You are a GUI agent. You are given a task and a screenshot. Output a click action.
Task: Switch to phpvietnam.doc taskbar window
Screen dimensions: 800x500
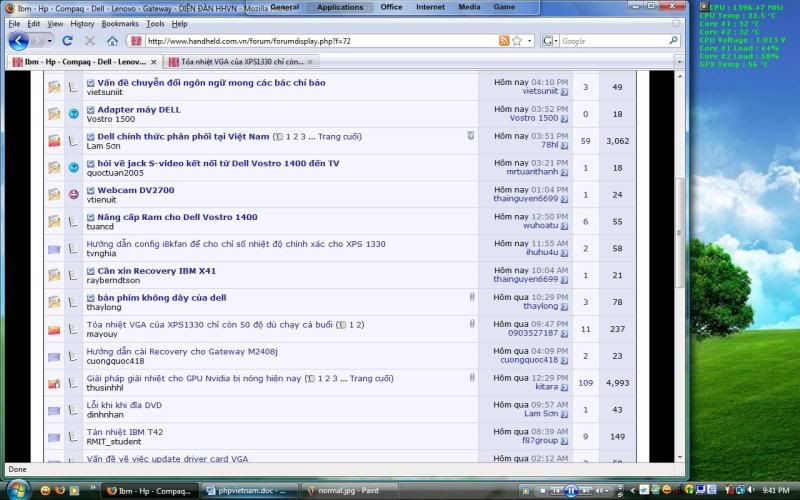246,491
